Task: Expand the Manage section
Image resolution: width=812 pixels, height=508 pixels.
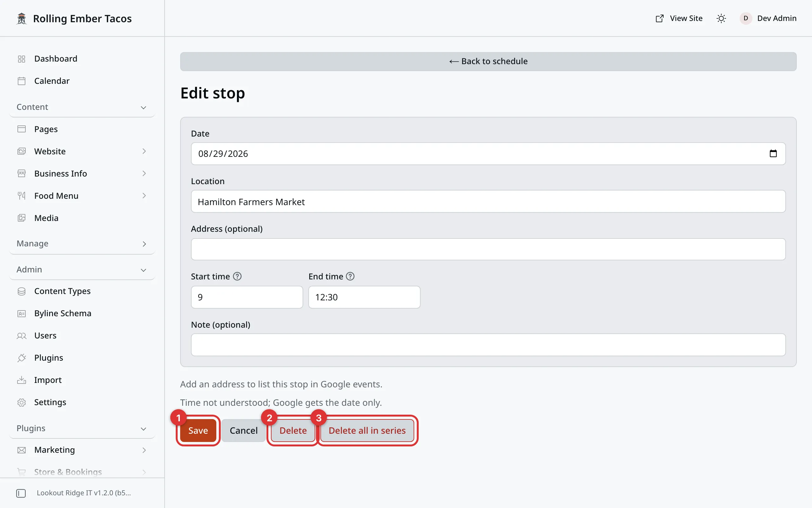Action: (82, 244)
